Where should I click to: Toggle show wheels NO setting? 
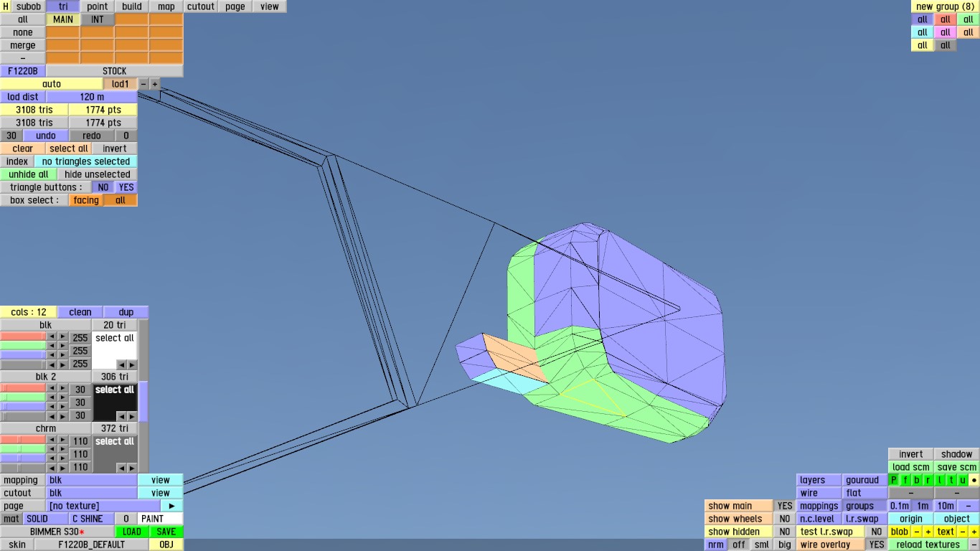[785, 519]
